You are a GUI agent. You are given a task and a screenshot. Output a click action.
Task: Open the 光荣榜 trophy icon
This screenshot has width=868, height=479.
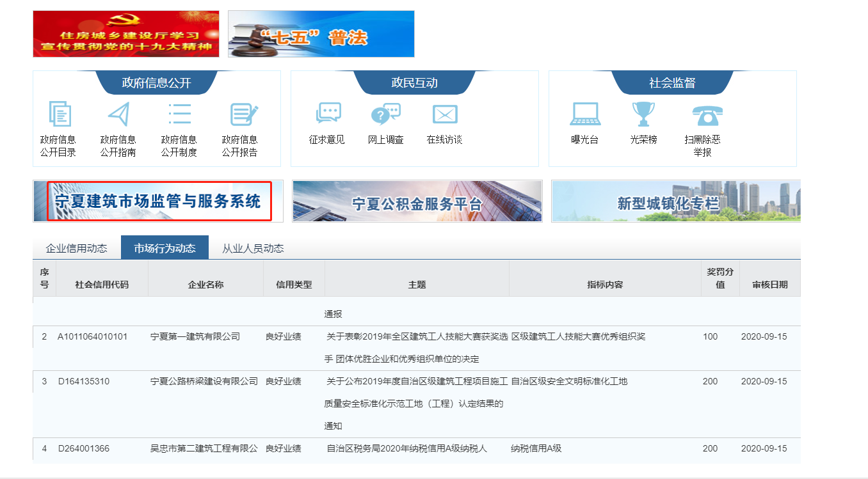point(643,114)
